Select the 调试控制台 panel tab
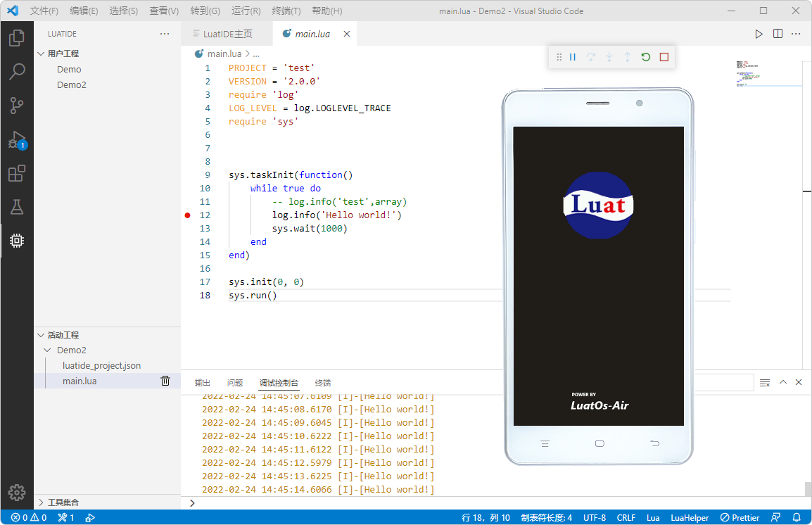812x525 pixels. [x=279, y=383]
